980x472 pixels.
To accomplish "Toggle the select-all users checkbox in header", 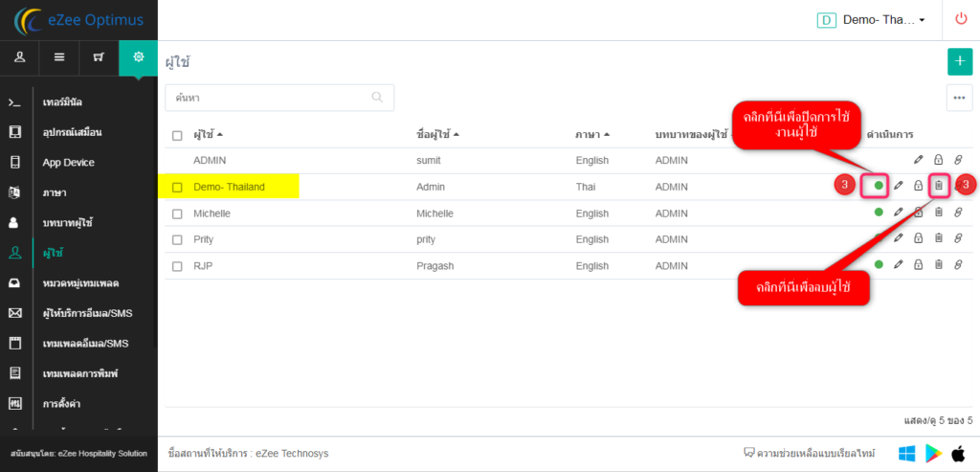I will (177, 135).
